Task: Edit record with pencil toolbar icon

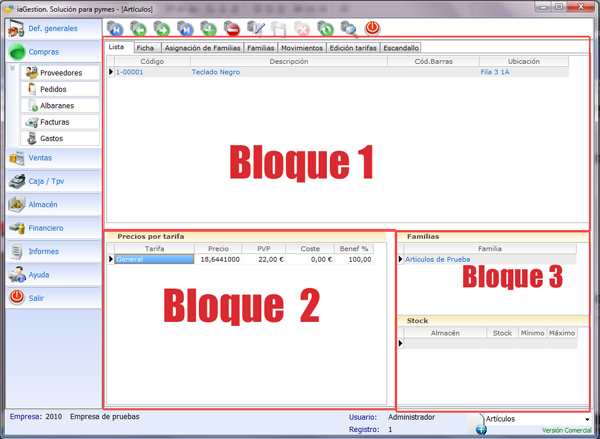Action: (256, 29)
